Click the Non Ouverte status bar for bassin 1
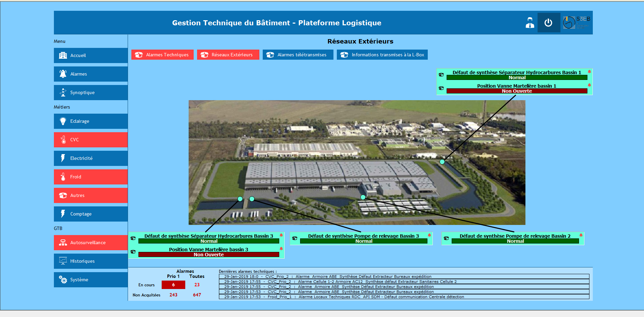The width and height of the screenshot is (644, 317). click(517, 91)
